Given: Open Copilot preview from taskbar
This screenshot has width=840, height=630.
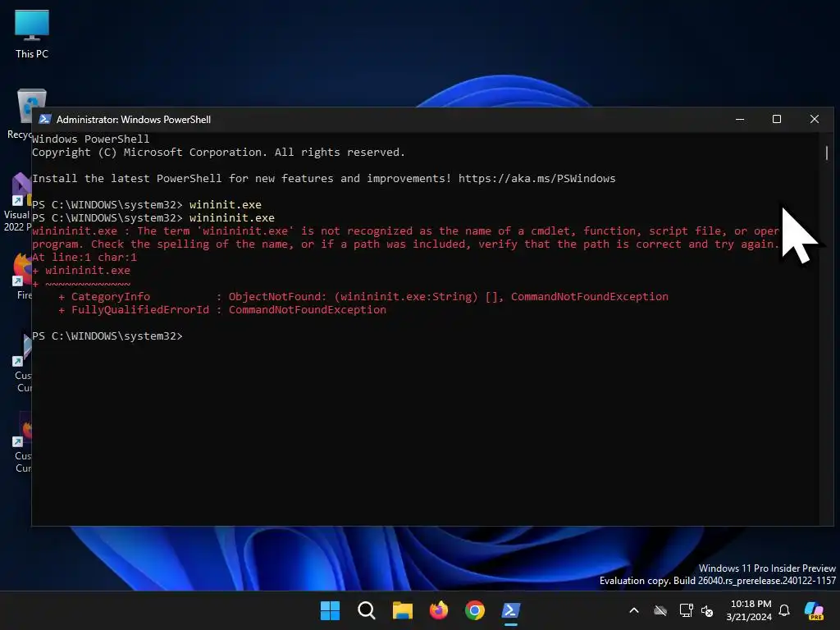Looking at the screenshot, I should tap(815, 610).
